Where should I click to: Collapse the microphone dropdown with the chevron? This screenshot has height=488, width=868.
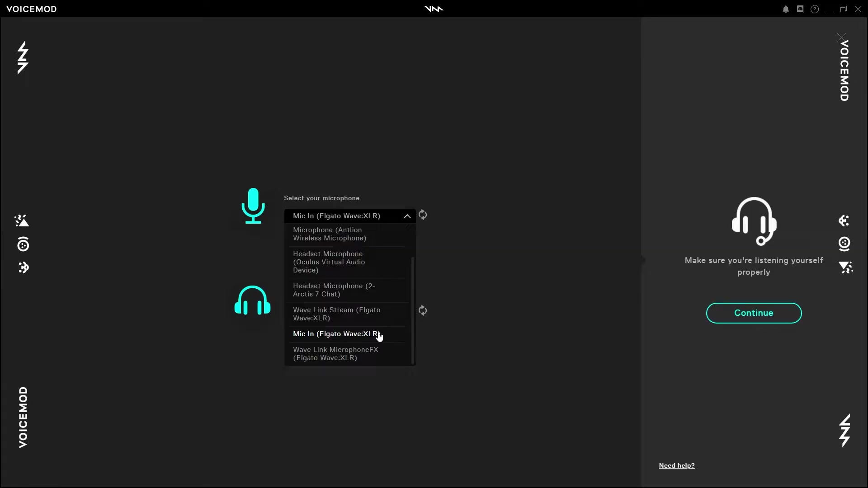click(x=407, y=216)
